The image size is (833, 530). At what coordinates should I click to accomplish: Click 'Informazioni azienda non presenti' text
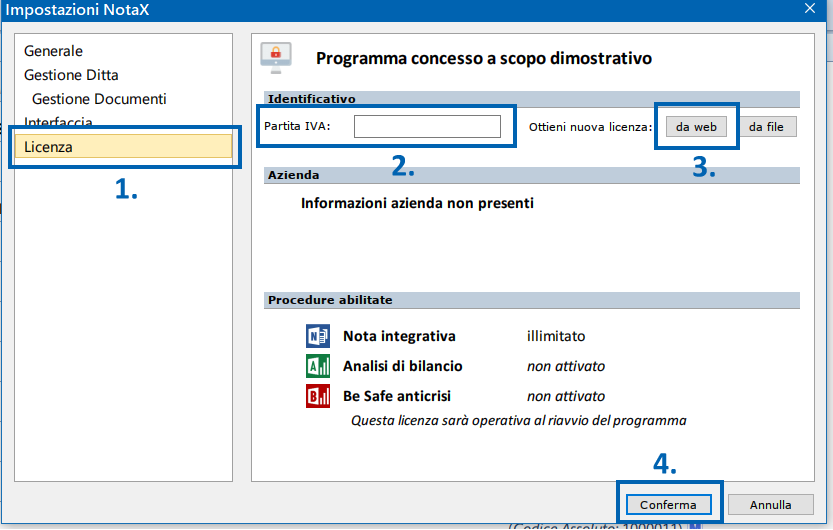point(417,203)
